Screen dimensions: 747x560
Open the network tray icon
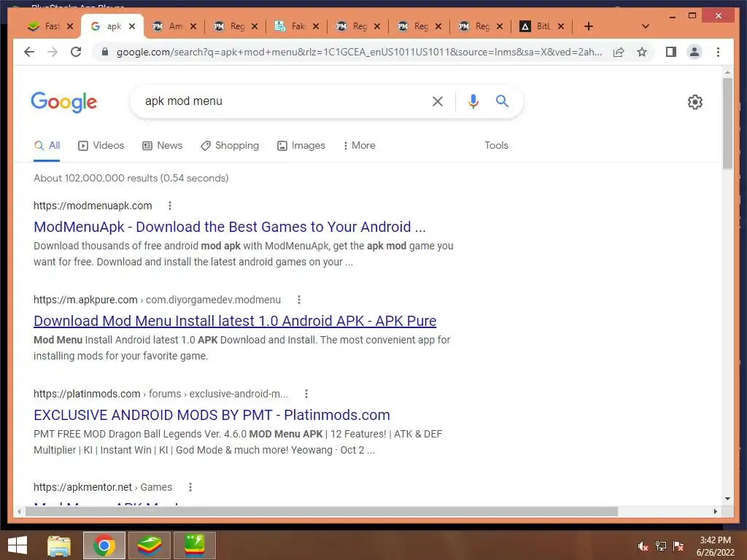click(661, 546)
